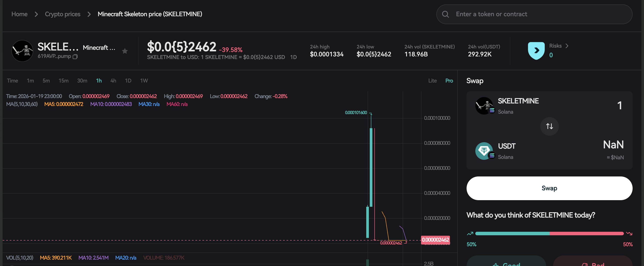Image resolution: width=644 pixels, height=266 pixels.
Task: Open the 1D price change period selector
Action: tap(293, 57)
